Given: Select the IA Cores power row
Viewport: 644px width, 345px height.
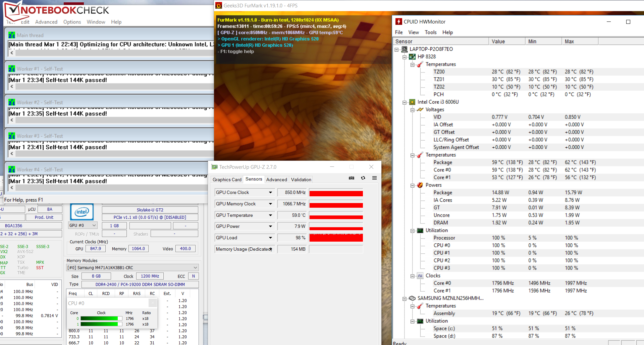Looking at the screenshot, I should (518, 200).
